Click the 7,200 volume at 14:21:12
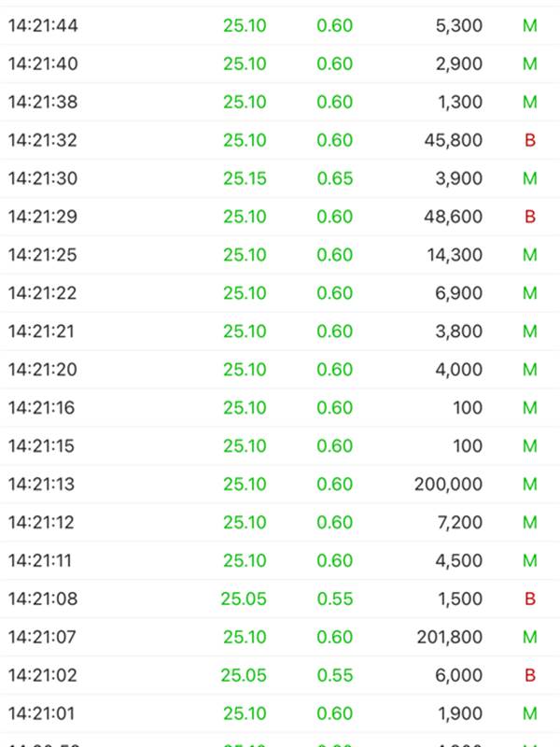Image resolution: width=560 pixels, height=747 pixels. (x=459, y=522)
